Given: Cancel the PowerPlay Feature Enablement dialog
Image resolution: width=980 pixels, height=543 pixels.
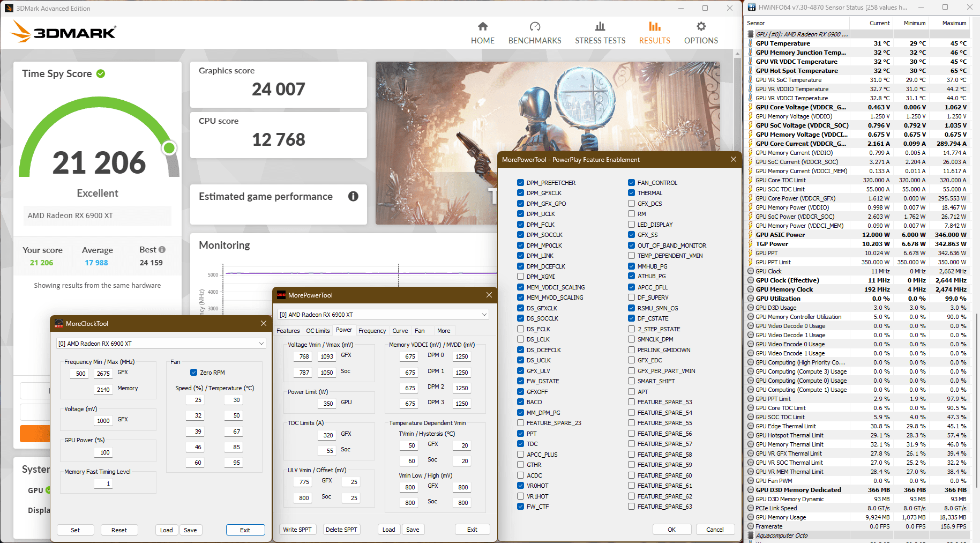Looking at the screenshot, I should [715, 530].
